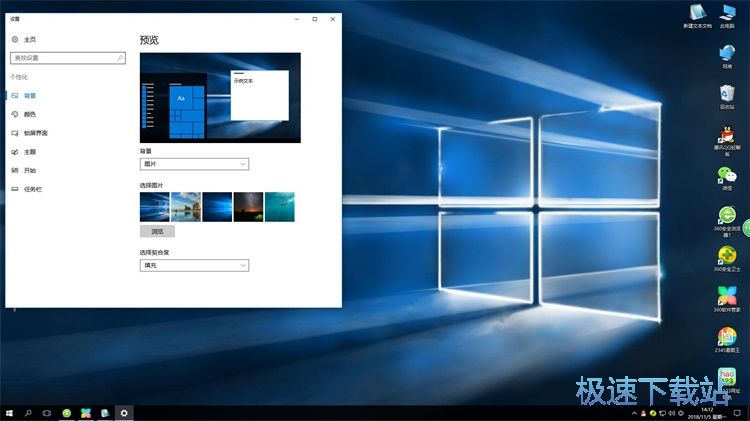Select the underwater swimmer wallpaper thumbnail

pyautogui.click(x=280, y=207)
